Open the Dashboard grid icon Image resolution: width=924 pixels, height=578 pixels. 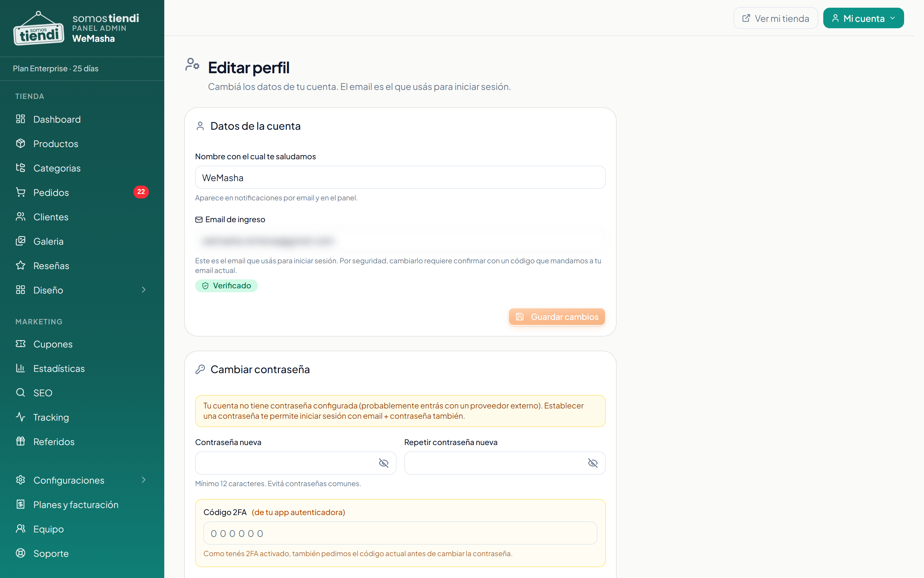pyautogui.click(x=21, y=119)
